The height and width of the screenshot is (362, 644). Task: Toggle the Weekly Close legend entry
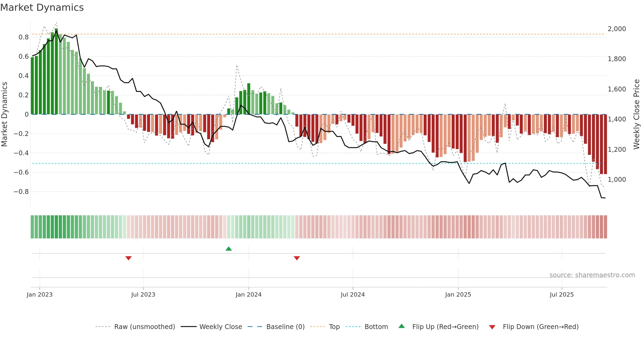pos(211,327)
